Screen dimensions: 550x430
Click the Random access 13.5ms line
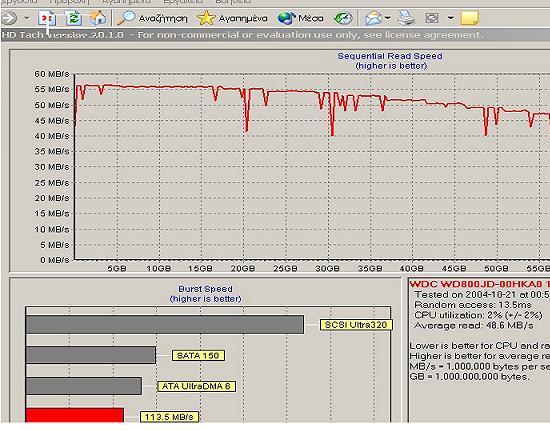coord(473,305)
